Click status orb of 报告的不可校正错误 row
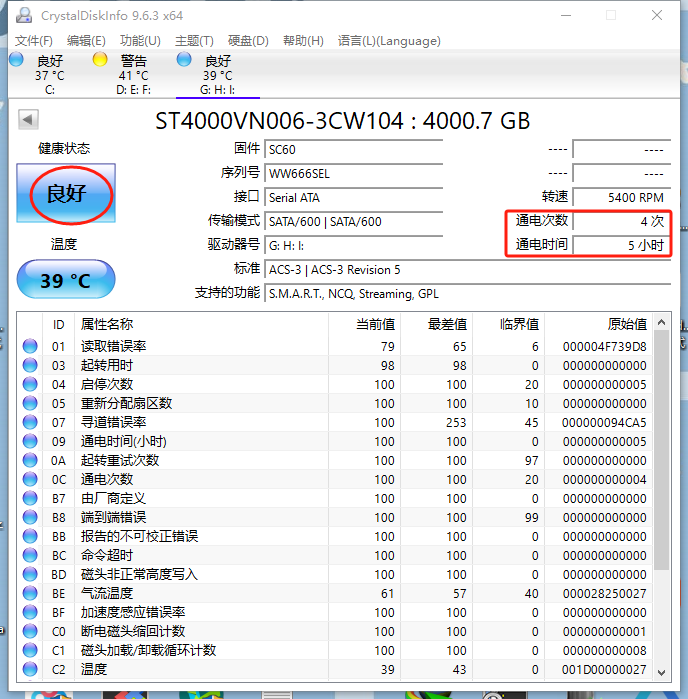688x699 pixels. [30, 536]
